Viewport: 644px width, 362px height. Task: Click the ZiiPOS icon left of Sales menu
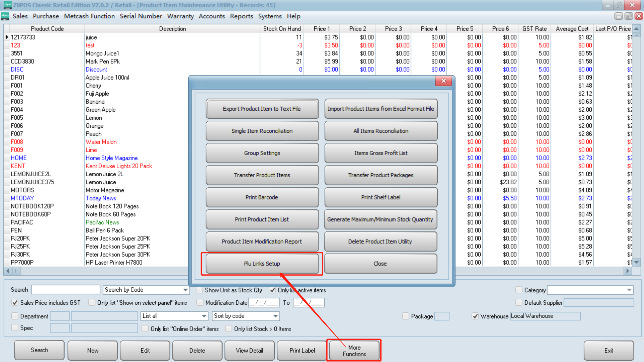tap(5, 16)
